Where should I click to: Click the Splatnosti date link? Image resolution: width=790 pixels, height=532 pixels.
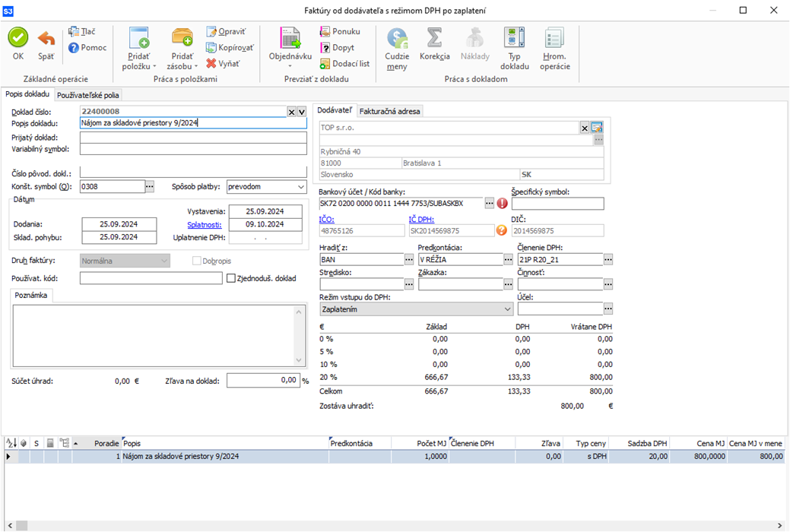pos(204,225)
